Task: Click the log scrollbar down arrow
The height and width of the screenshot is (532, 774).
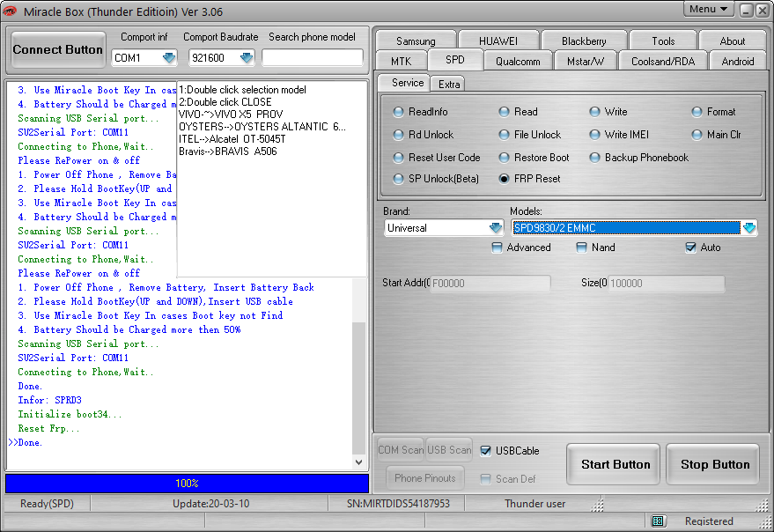Action: click(359, 462)
